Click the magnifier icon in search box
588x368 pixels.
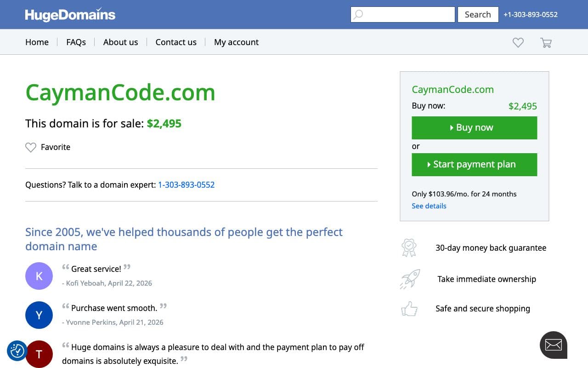[359, 15]
